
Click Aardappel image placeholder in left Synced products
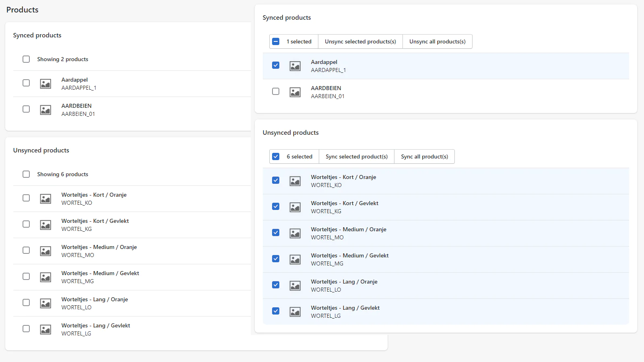[x=45, y=84]
